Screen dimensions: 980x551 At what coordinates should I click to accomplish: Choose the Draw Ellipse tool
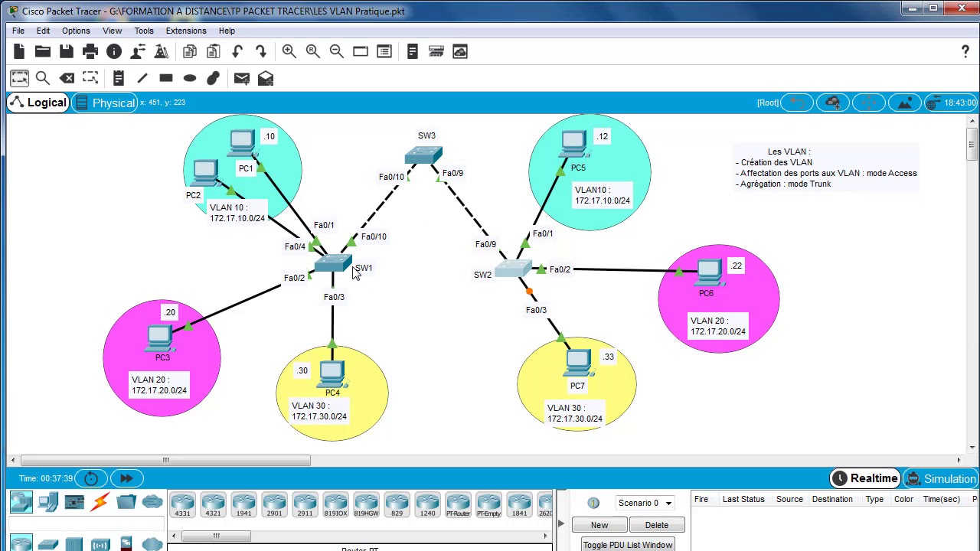pyautogui.click(x=190, y=78)
